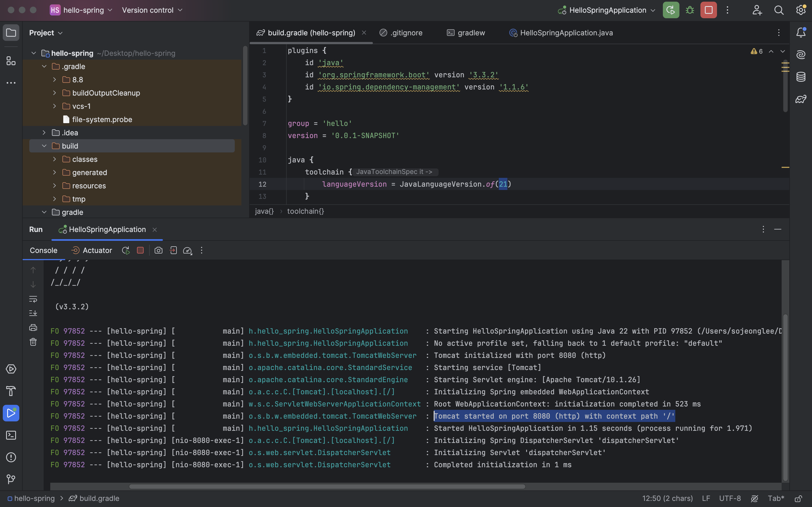Expand the buildOutputCleanup folder

pos(54,93)
